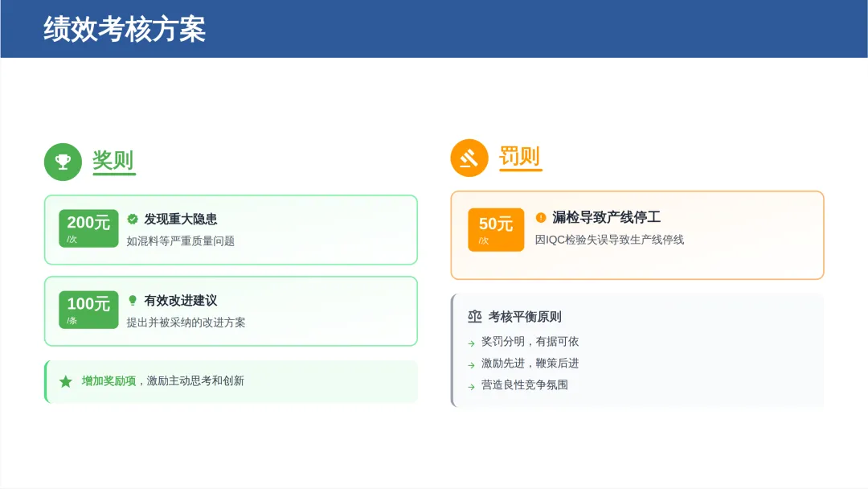868x489 pixels.
Task: Click the checkmark badge beside 发现重大隐患
Action: pyautogui.click(x=133, y=219)
